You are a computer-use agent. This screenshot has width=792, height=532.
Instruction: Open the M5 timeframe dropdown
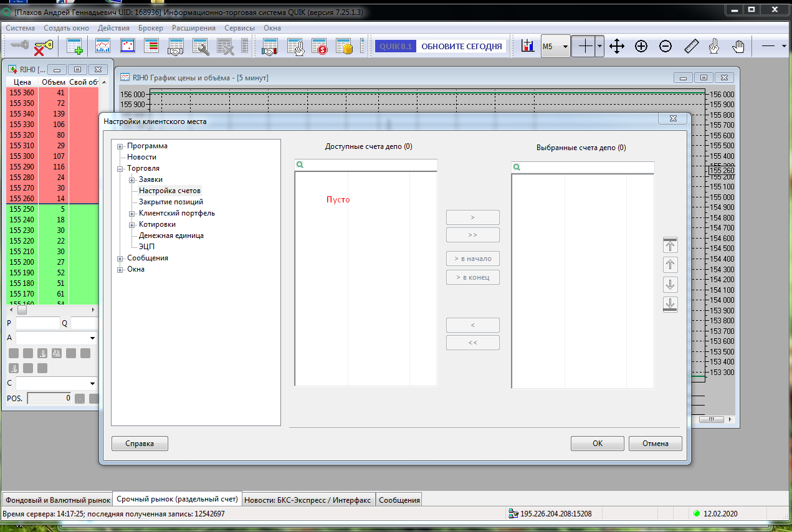pyautogui.click(x=565, y=47)
